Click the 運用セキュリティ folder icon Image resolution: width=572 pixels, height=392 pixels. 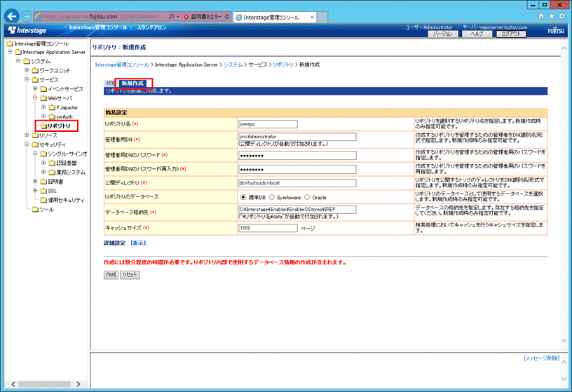[42, 199]
